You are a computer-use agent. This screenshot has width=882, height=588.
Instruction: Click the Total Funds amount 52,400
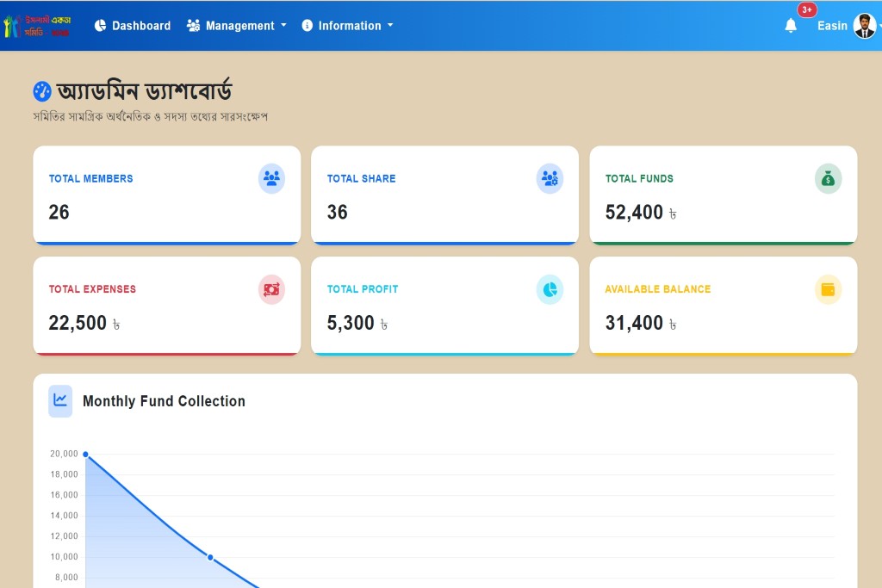(634, 212)
